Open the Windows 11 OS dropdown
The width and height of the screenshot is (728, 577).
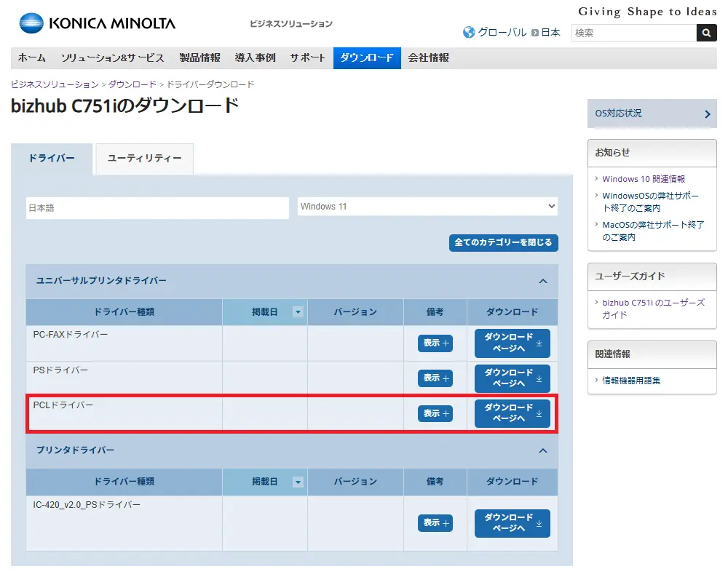[x=427, y=207]
